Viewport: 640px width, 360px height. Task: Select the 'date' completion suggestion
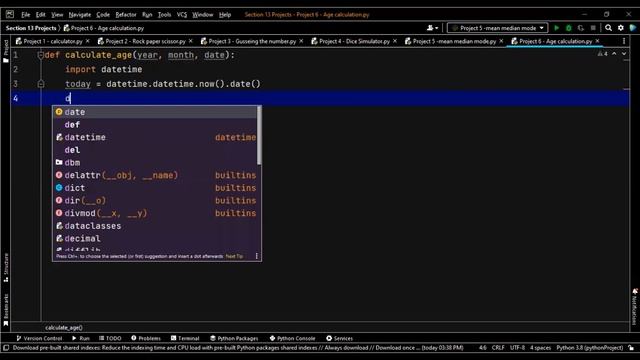point(155,112)
